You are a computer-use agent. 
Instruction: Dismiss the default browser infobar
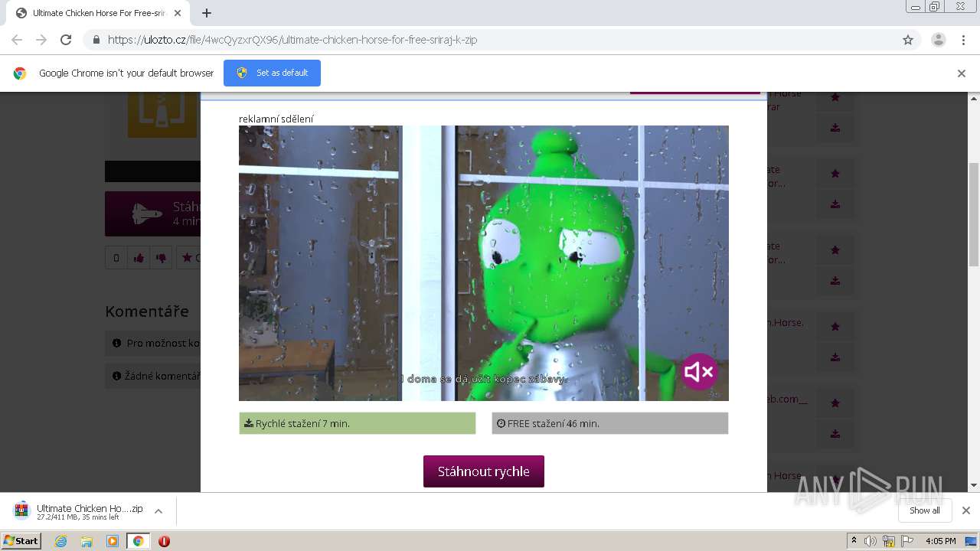pyautogui.click(x=962, y=73)
